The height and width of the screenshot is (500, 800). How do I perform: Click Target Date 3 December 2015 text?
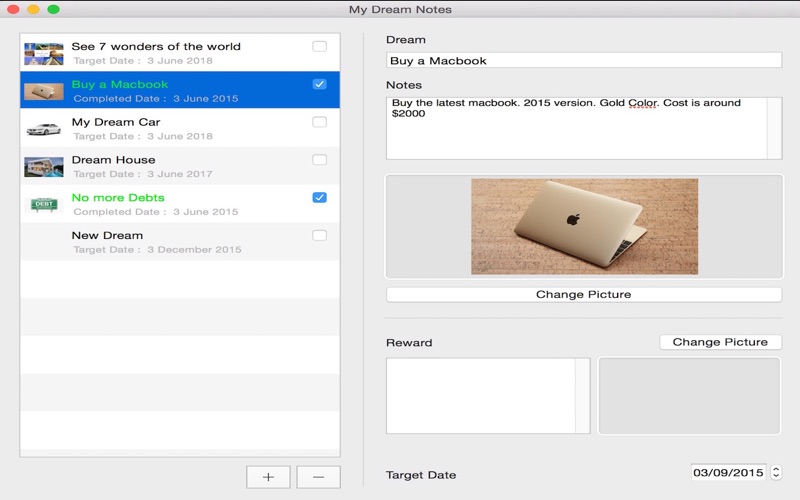coord(157,249)
